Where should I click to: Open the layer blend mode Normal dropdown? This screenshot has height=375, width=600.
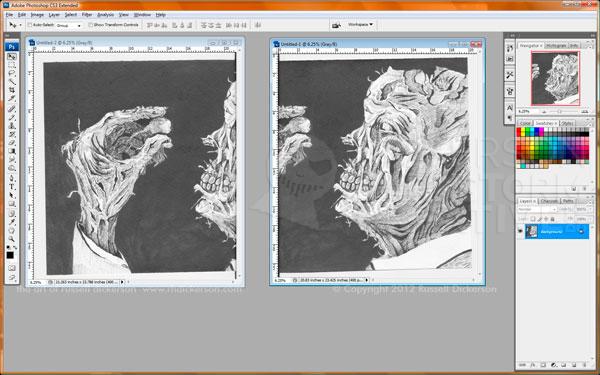[537, 210]
